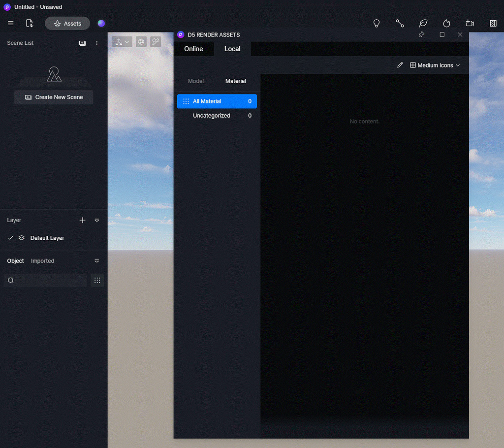Screen dimensions: 504x448
Task: Switch to the Model tab in assets
Action: tap(195, 81)
